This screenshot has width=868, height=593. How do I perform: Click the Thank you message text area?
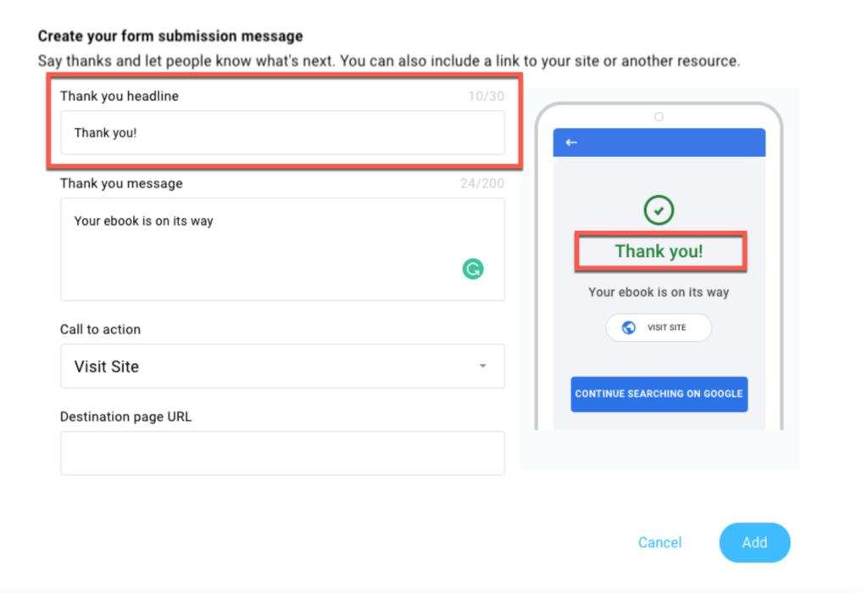pos(282,249)
